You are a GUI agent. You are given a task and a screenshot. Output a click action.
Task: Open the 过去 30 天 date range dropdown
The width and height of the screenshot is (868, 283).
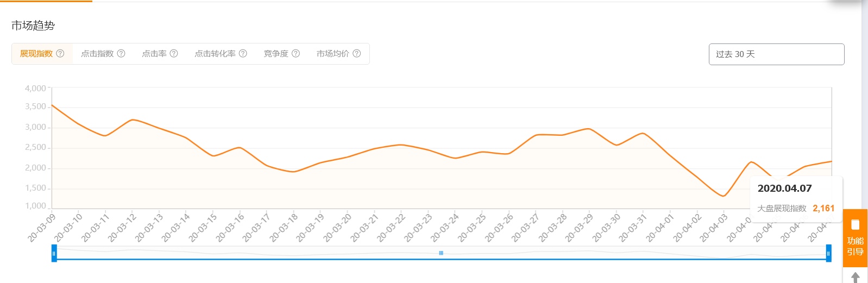click(776, 54)
